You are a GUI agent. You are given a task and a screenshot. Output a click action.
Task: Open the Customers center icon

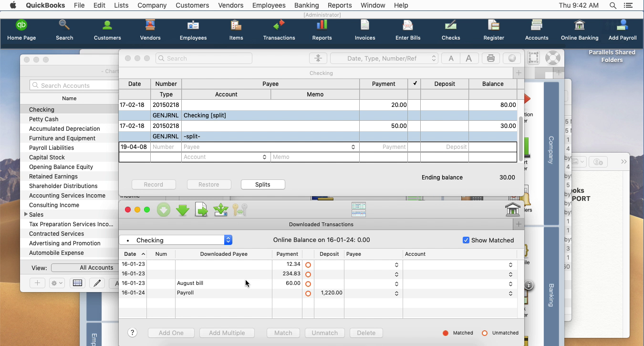(107, 30)
